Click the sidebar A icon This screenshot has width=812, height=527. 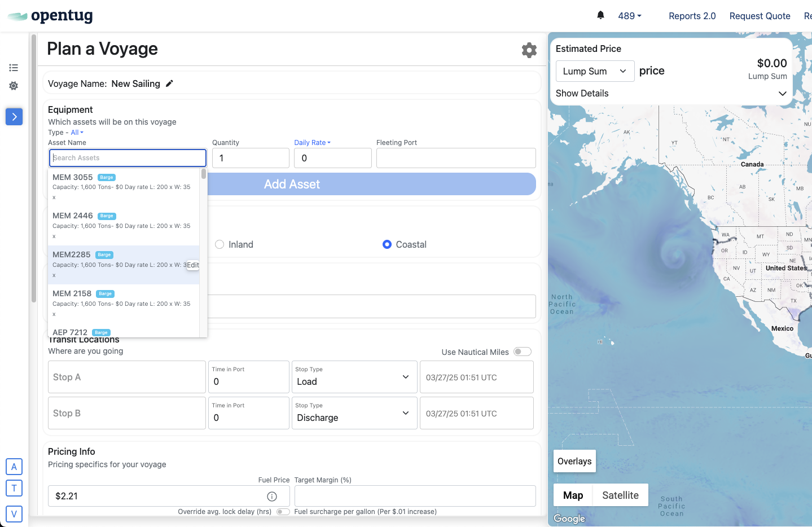coord(14,467)
